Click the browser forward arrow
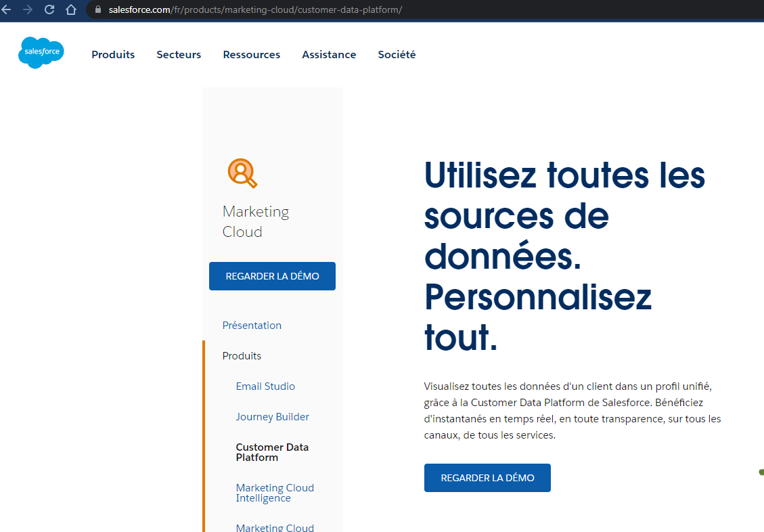Viewport: 764px width, 532px height. pyautogui.click(x=28, y=9)
